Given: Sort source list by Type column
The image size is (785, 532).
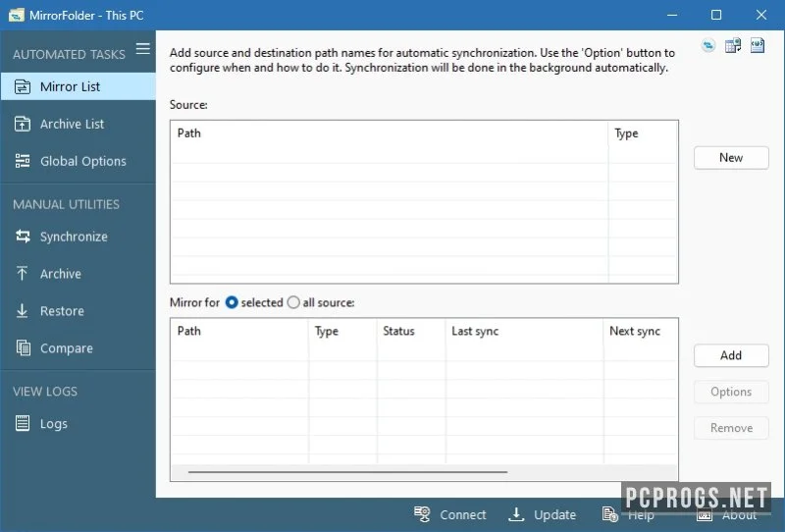Looking at the screenshot, I should pyautogui.click(x=644, y=133).
